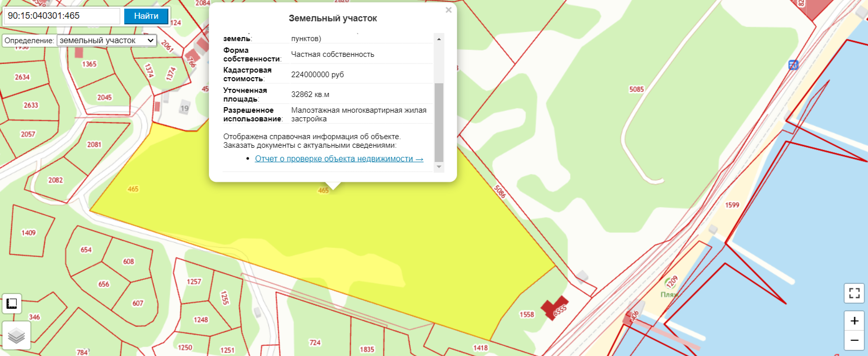Click parcel 1409 on the map
This screenshot has width=868, height=356.
tap(28, 233)
